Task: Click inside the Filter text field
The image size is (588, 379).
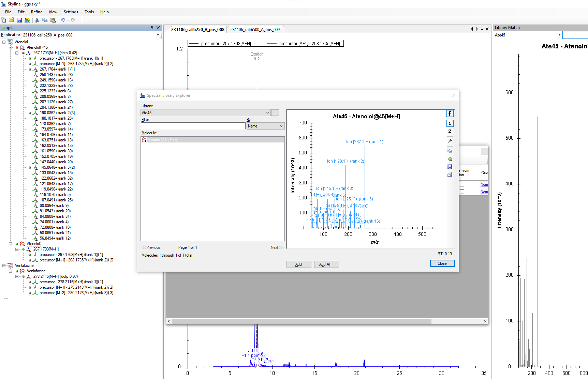Action: click(x=193, y=126)
